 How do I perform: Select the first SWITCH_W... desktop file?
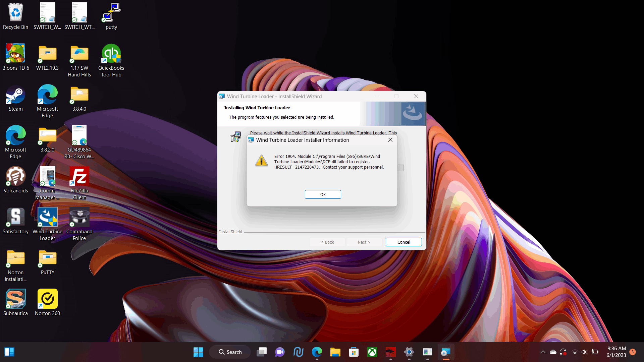tap(47, 16)
